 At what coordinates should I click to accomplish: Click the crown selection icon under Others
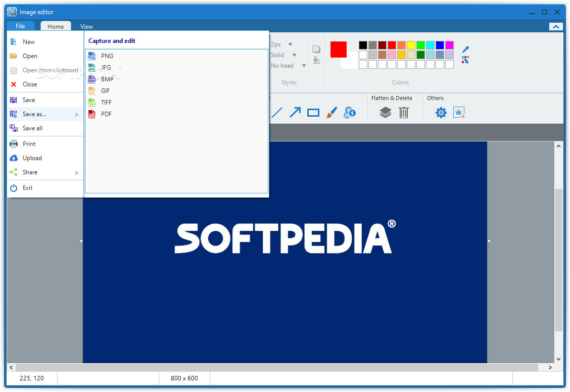click(459, 113)
